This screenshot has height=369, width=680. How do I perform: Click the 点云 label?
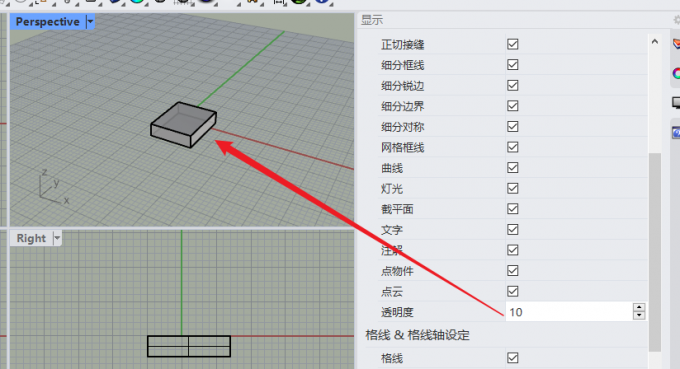pyautogui.click(x=392, y=292)
